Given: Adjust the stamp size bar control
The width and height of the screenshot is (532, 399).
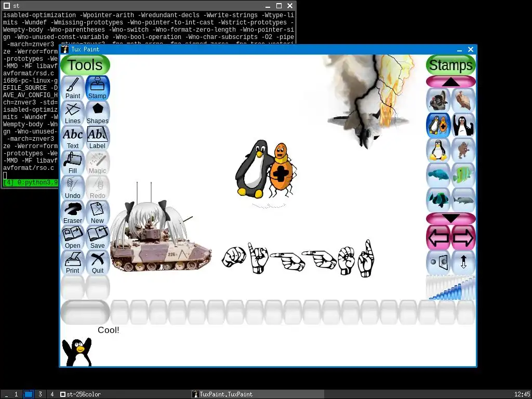Looking at the screenshot, I should pyautogui.click(x=451, y=288).
